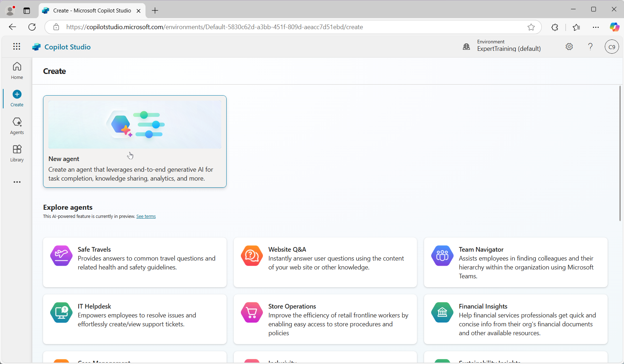The width and height of the screenshot is (624, 364).
Task: Select the New agent card
Action: (x=134, y=141)
